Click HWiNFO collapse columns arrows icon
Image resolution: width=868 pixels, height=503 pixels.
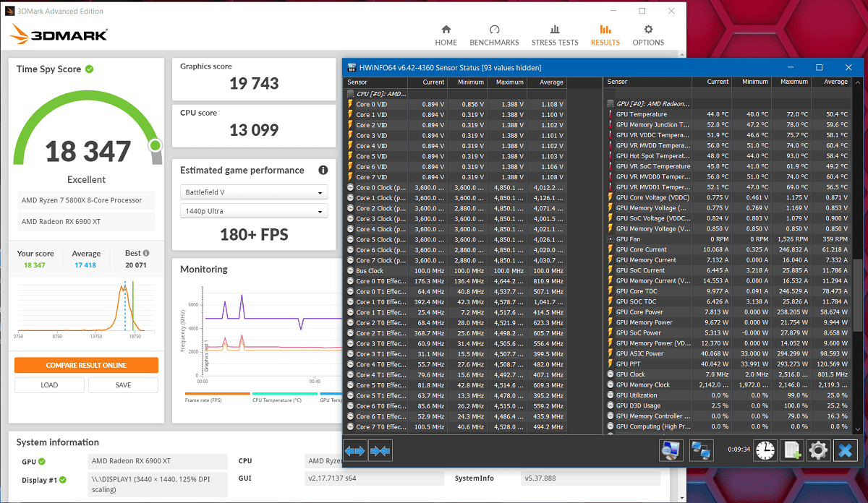point(380,451)
